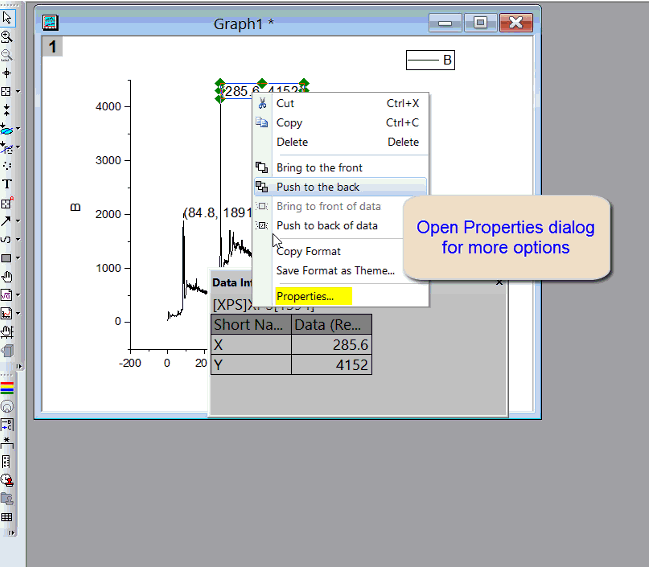
Task: Click Save Format as Theme...
Action: pos(335,270)
